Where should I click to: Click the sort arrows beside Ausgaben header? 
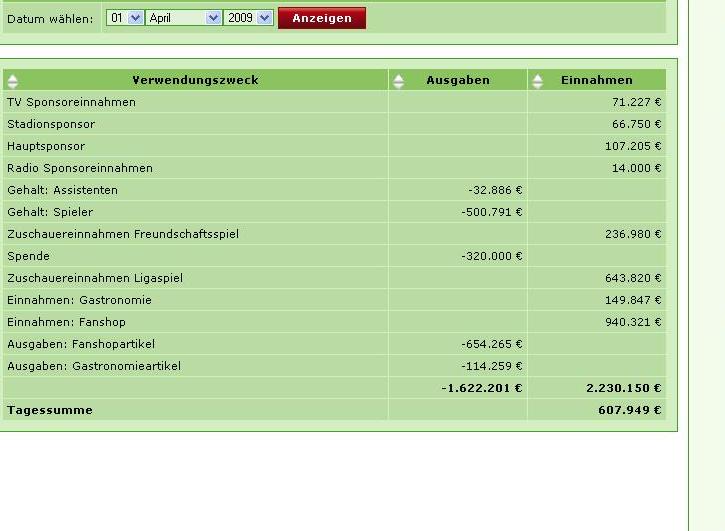[398, 80]
